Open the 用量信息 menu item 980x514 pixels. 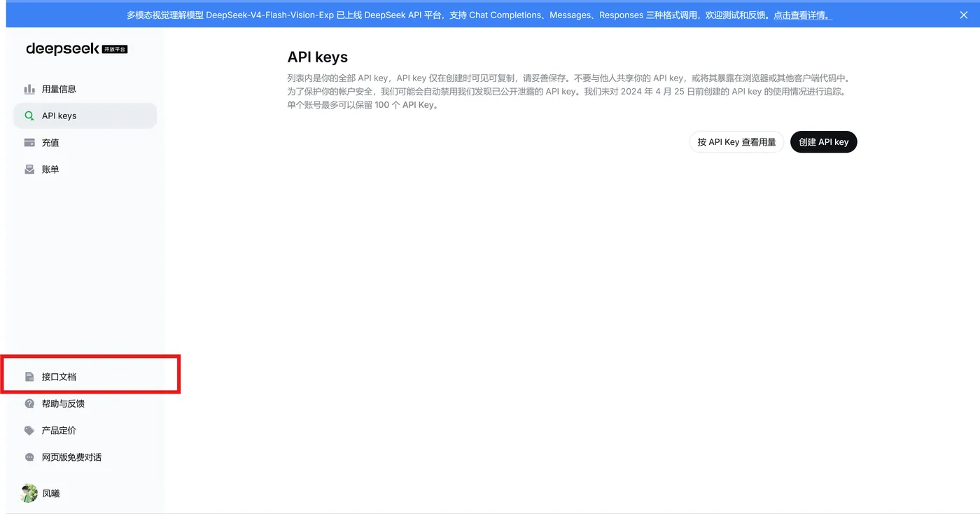coord(85,89)
